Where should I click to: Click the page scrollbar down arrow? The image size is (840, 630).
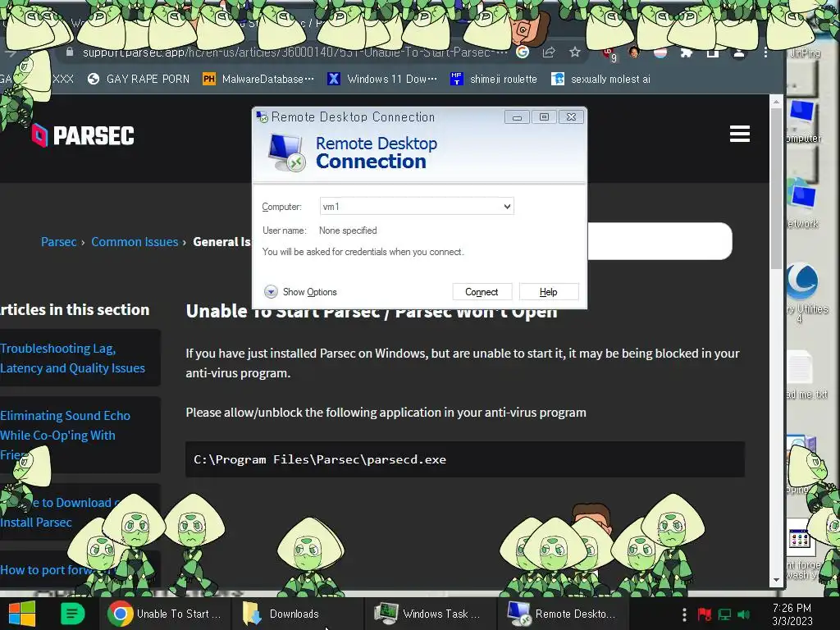(776, 580)
